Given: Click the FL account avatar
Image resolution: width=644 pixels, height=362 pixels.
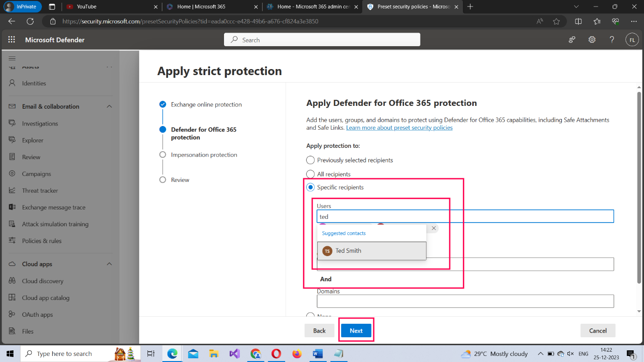Looking at the screenshot, I should tap(632, 40).
